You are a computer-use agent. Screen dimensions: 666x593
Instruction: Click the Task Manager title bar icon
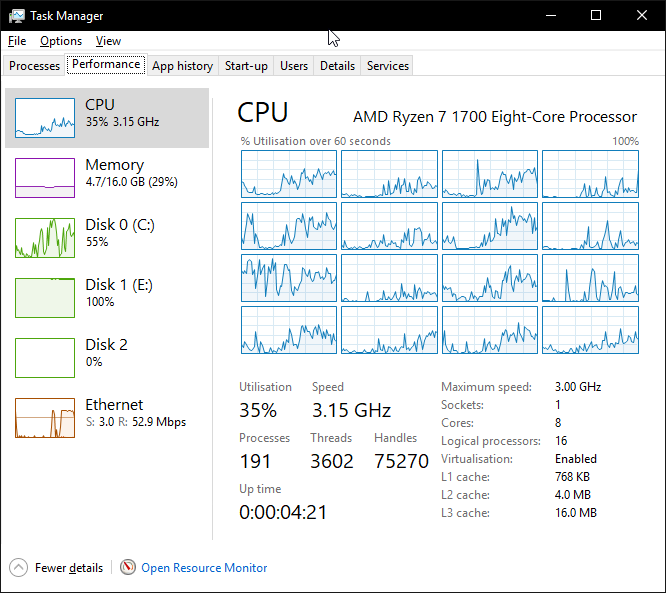point(17,16)
